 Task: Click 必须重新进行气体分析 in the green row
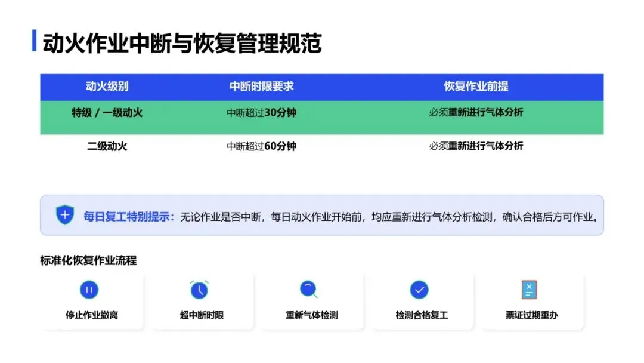(476, 113)
